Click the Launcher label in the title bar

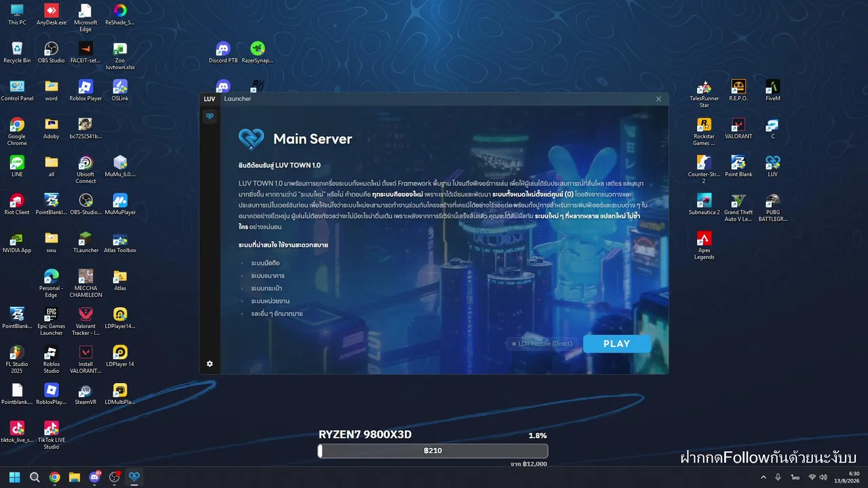point(237,99)
